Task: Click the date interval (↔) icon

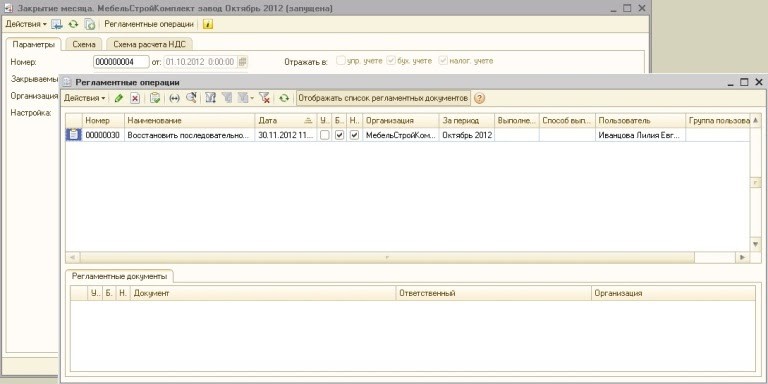Action: point(174,98)
